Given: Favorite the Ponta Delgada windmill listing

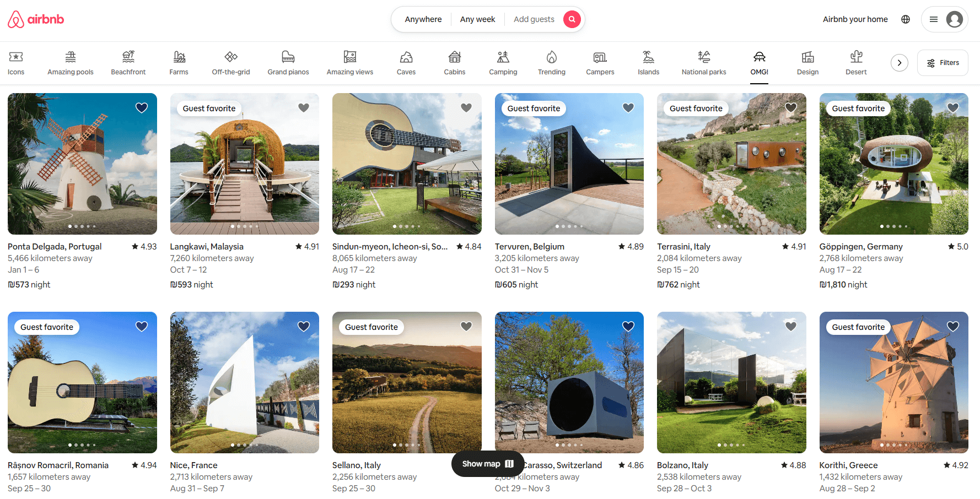Looking at the screenshot, I should click(142, 107).
